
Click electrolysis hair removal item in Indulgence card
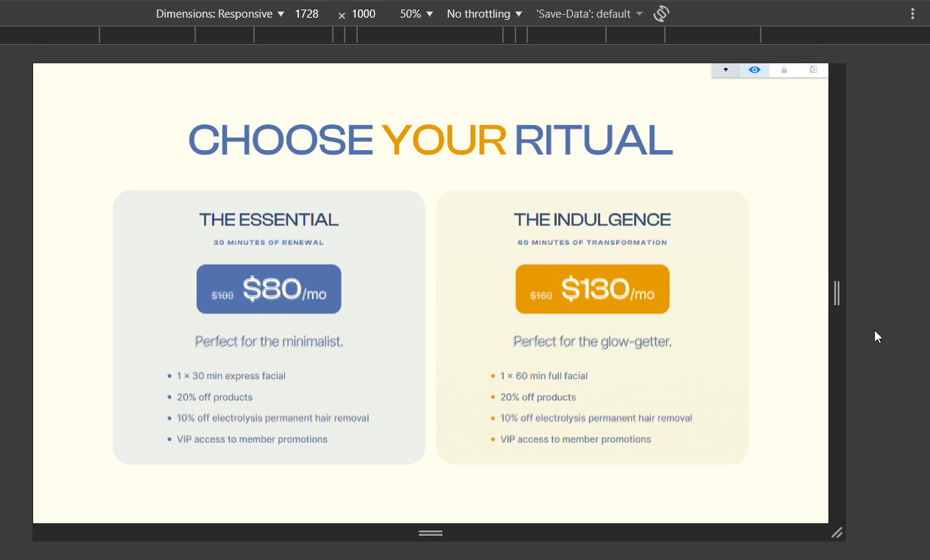[x=596, y=418]
